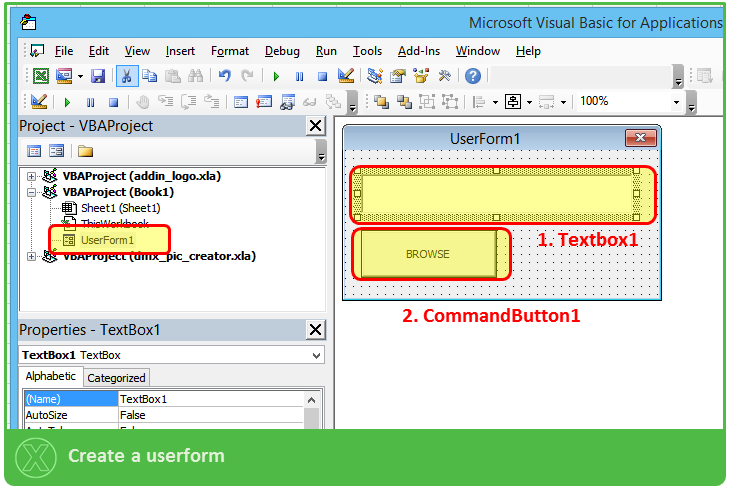Collapse VBAProject (Book1) tree node
This screenshot has width=729, height=490.
tap(31, 192)
